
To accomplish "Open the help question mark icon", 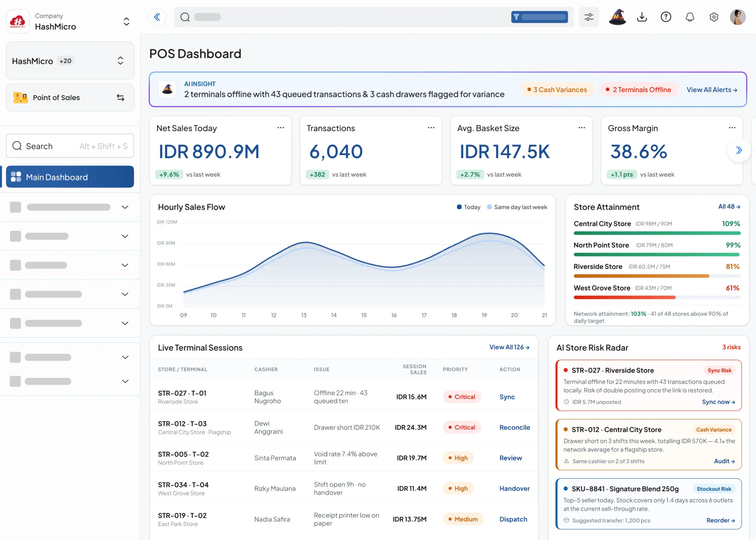I will click(666, 17).
